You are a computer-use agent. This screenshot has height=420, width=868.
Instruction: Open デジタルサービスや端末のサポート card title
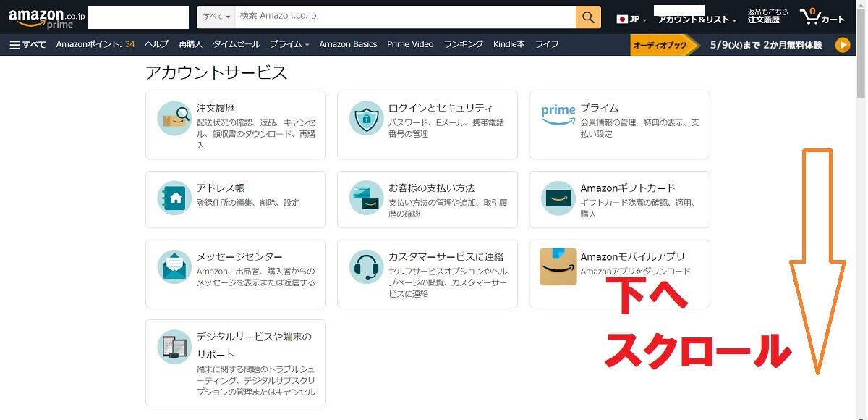click(x=254, y=345)
